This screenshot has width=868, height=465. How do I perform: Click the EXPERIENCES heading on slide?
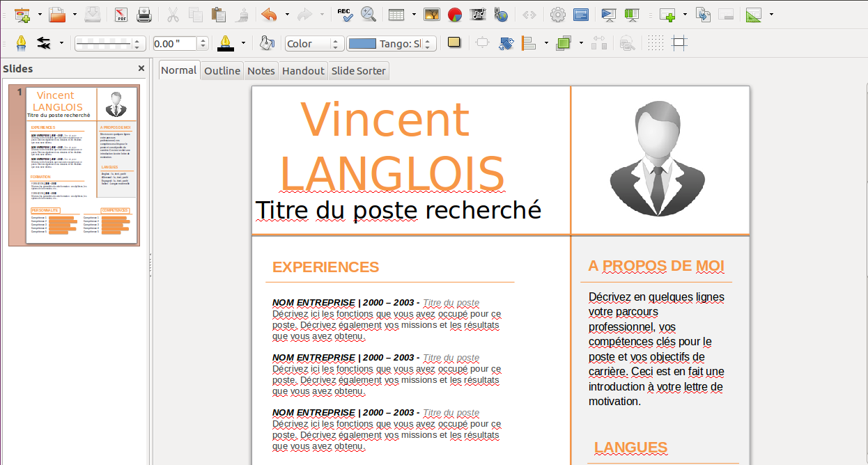[x=325, y=267]
